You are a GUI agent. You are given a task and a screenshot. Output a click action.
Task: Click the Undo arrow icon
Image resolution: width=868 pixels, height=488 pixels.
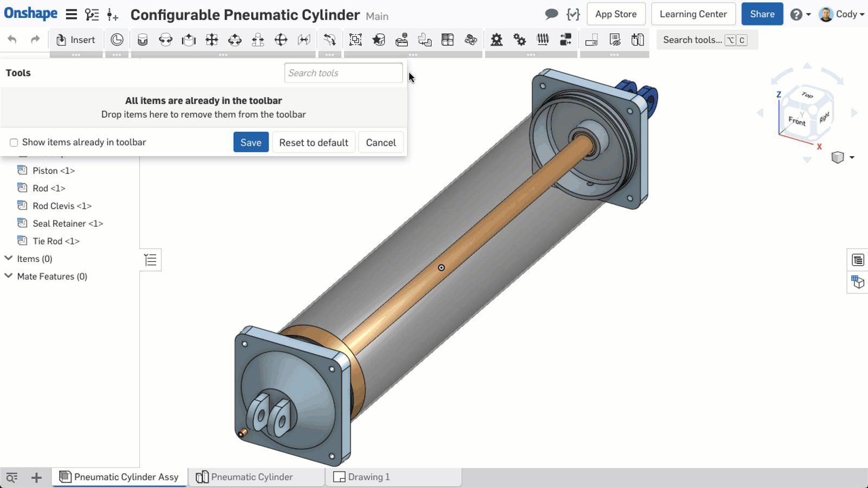click(12, 40)
